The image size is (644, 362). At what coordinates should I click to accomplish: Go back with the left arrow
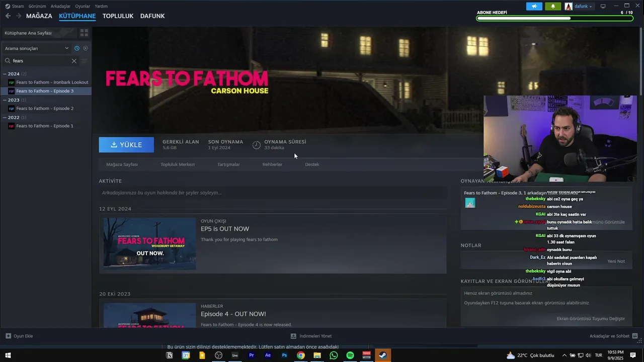[x=8, y=16]
